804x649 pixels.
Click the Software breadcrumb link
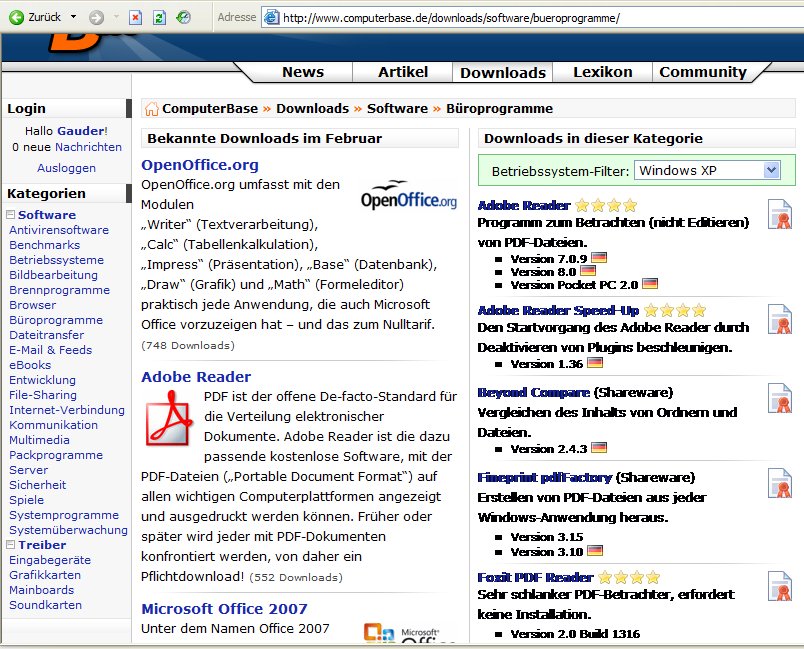click(397, 109)
